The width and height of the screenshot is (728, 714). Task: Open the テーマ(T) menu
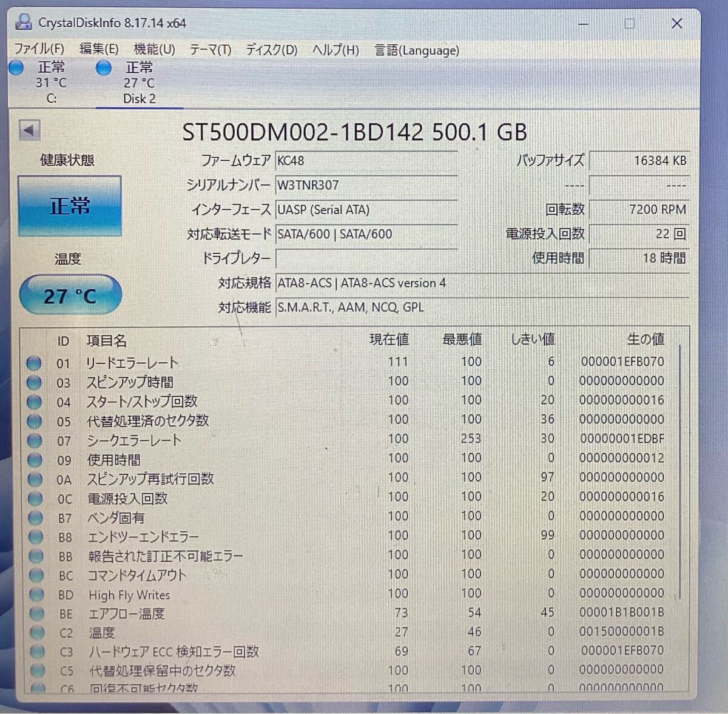pos(211,50)
